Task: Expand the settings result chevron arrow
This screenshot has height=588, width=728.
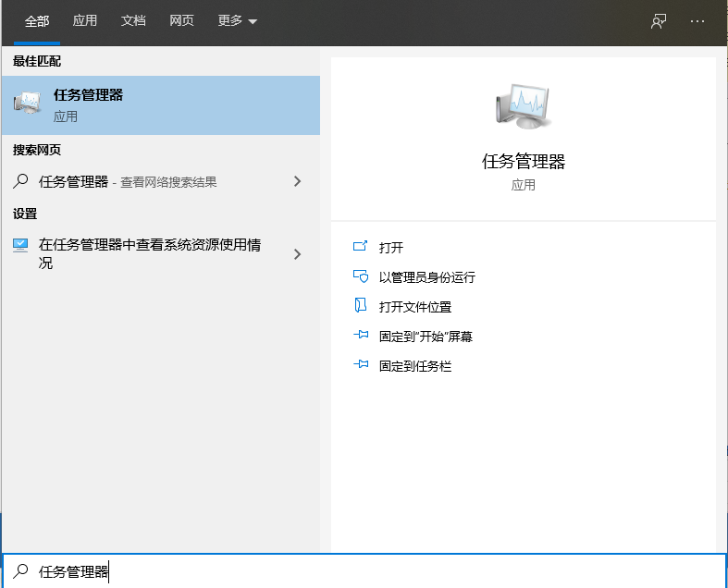Action: pyautogui.click(x=297, y=253)
